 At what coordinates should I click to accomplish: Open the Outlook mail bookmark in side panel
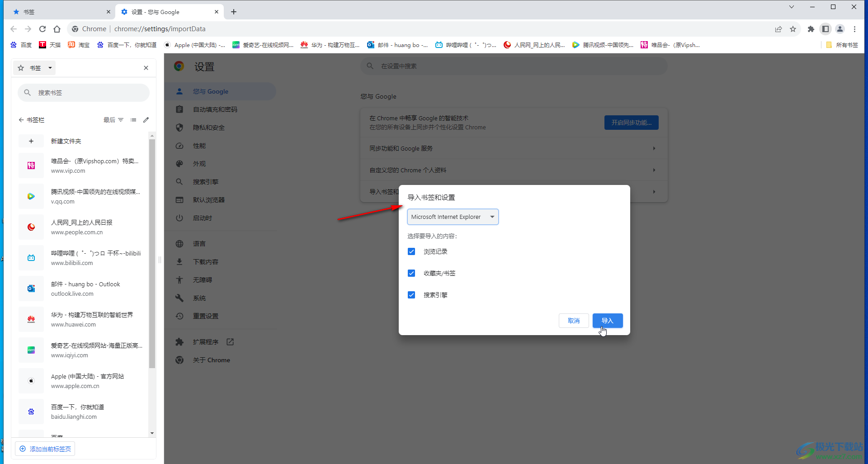[84, 289]
